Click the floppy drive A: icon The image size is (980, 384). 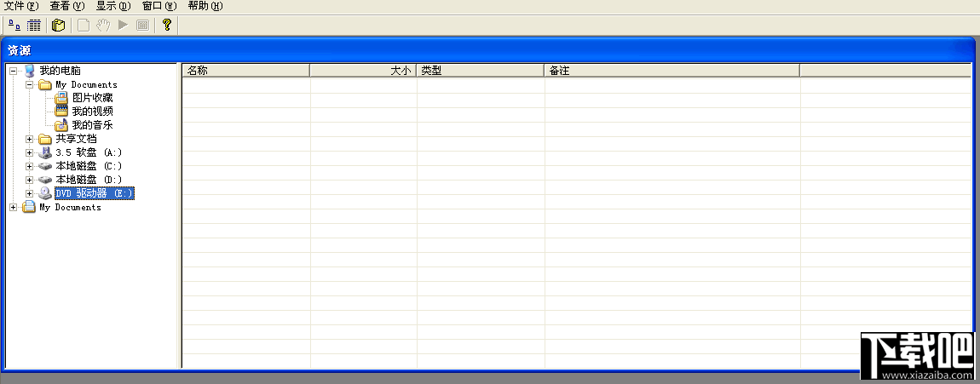[45, 152]
